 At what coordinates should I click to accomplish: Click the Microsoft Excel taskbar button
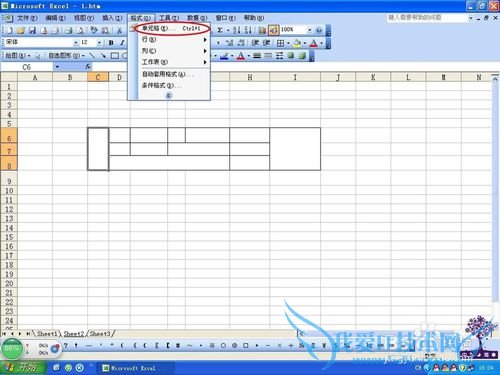coord(135,368)
